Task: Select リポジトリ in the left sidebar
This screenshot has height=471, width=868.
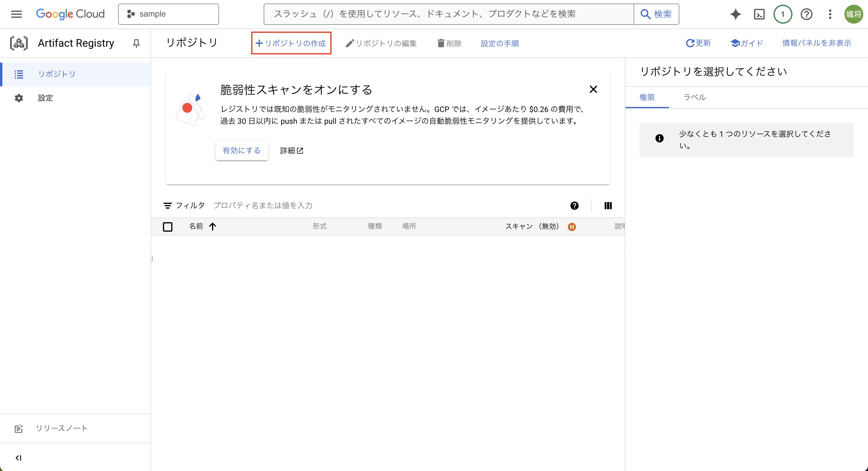Action: coord(76,74)
